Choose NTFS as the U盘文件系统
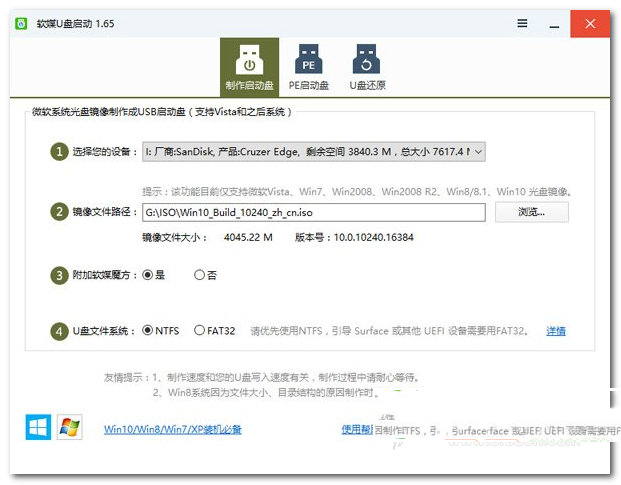 click(148, 330)
